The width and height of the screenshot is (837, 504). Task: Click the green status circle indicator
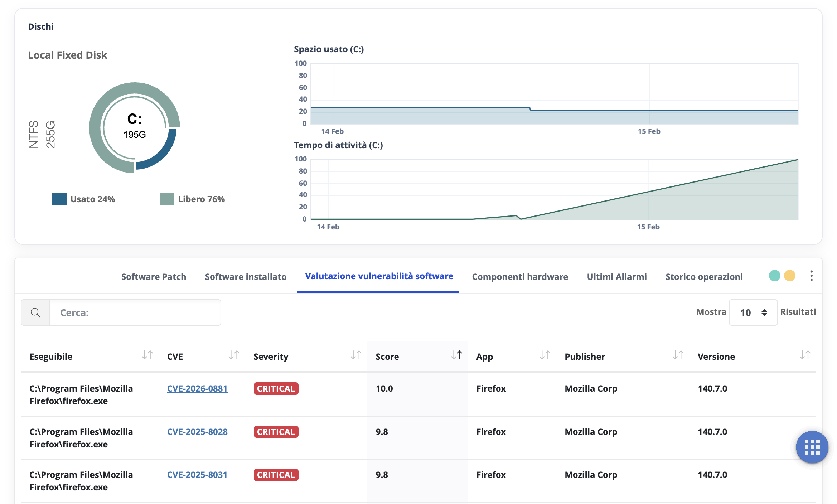(774, 276)
